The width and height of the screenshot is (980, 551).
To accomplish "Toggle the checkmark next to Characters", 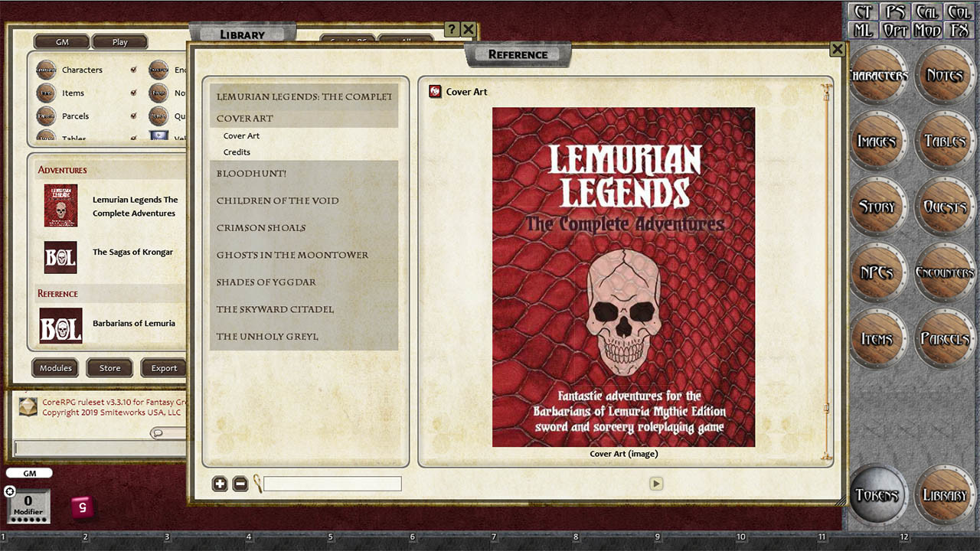I will pyautogui.click(x=132, y=70).
